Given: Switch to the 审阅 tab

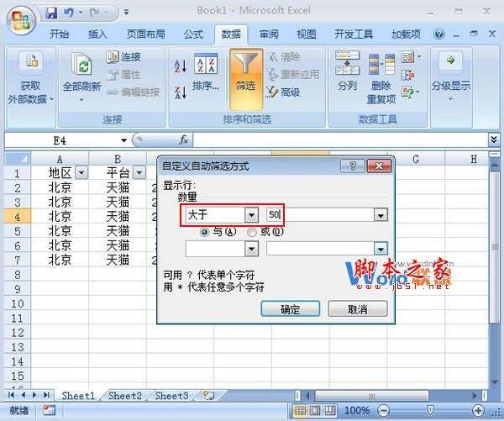Looking at the screenshot, I should tap(269, 34).
